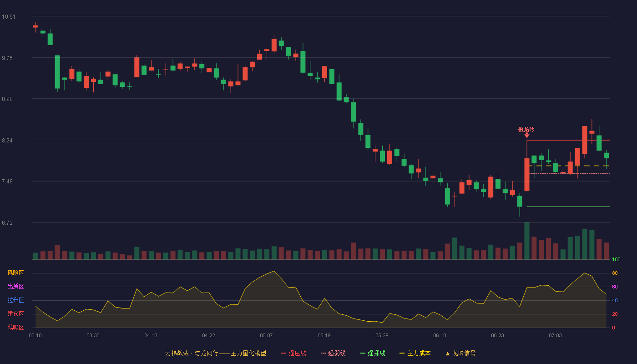Toggle the 强撑线 legend entry

click(372, 353)
